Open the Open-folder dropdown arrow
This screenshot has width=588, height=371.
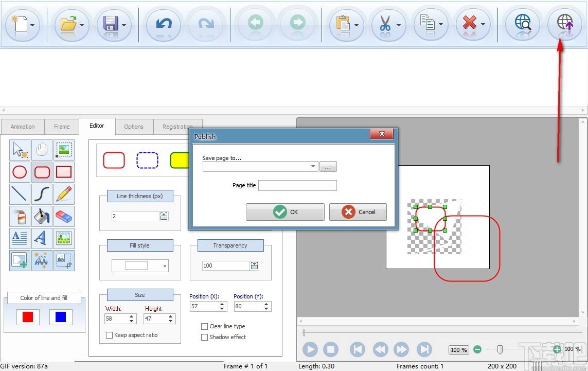click(x=82, y=26)
